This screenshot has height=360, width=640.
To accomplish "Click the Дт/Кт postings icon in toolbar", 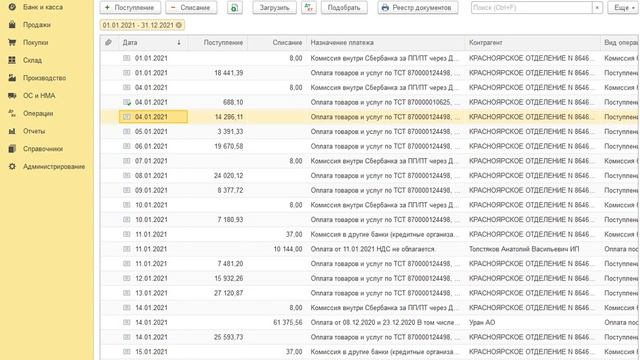I will click(x=309, y=8).
